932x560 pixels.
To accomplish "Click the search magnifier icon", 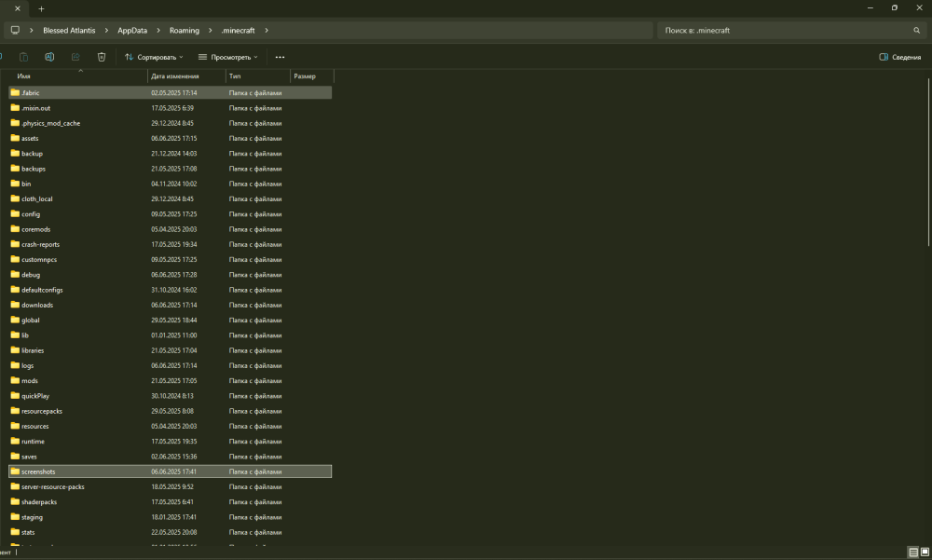I will coord(916,31).
